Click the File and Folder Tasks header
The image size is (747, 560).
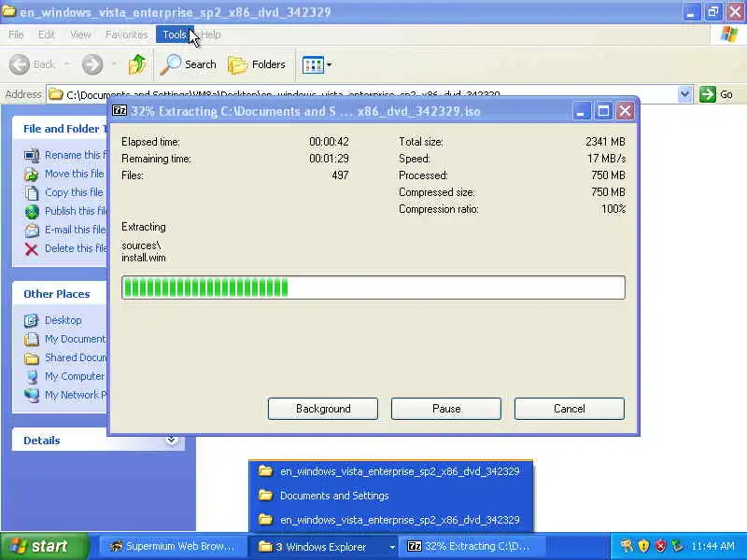tap(59, 129)
